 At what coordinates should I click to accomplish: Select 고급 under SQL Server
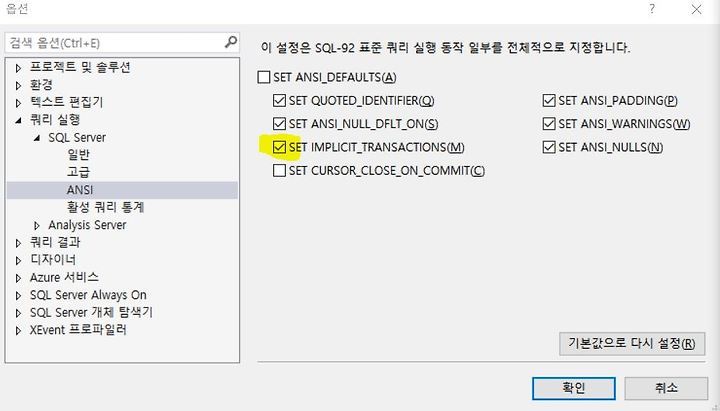point(79,172)
